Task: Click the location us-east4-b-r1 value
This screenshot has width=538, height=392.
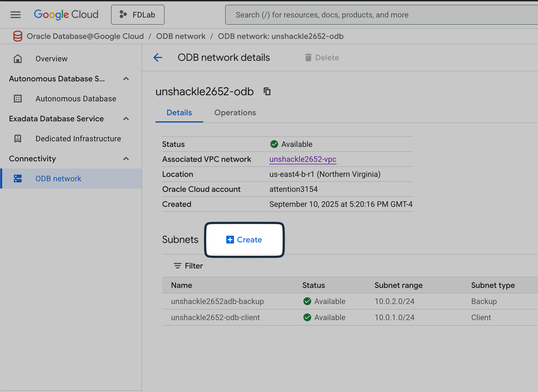Action: tap(325, 174)
